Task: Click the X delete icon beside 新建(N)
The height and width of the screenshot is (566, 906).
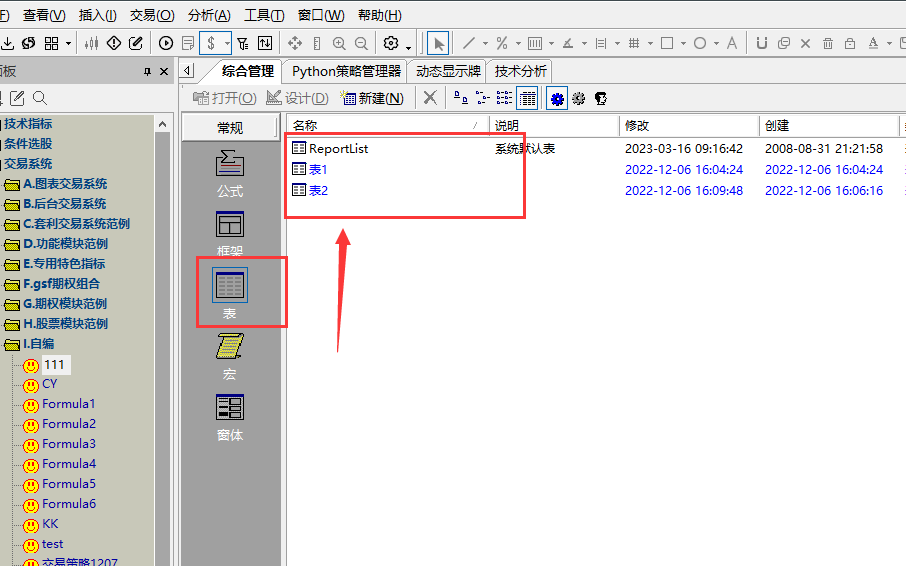Action: [430, 98]
